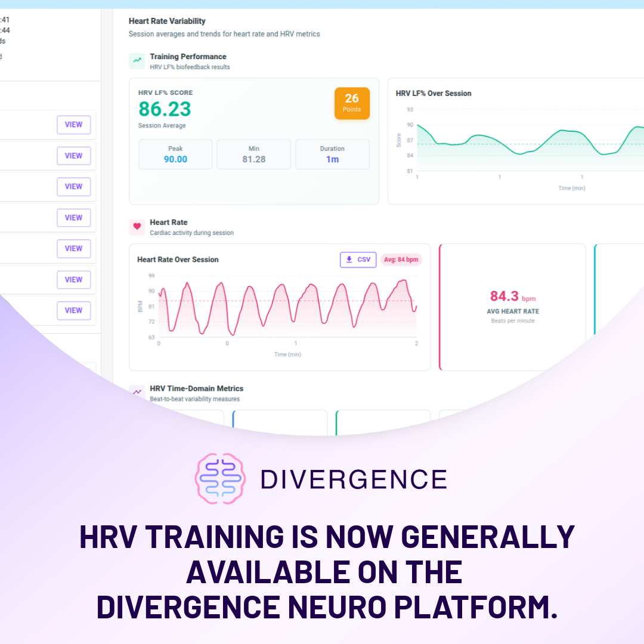Click the bottommost VIEW button in the list
Screen dimensions: 644x644
[73, 311]
